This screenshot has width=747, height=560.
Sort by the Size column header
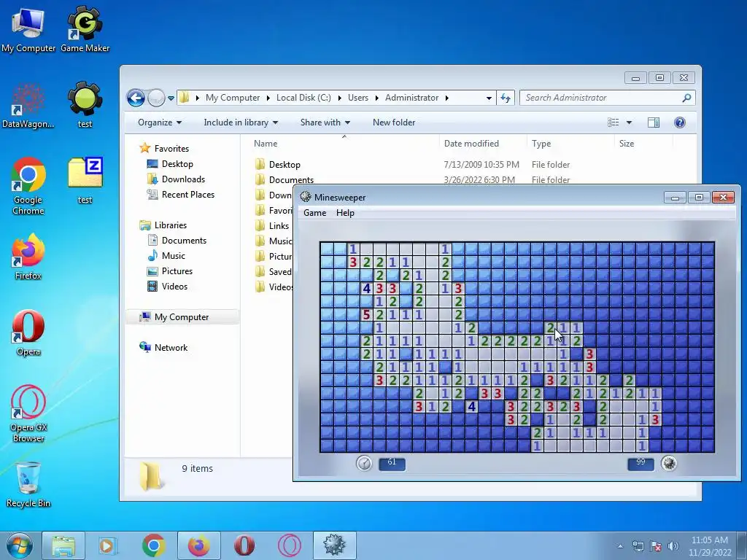pyautogui.click(x=627, y=144)
